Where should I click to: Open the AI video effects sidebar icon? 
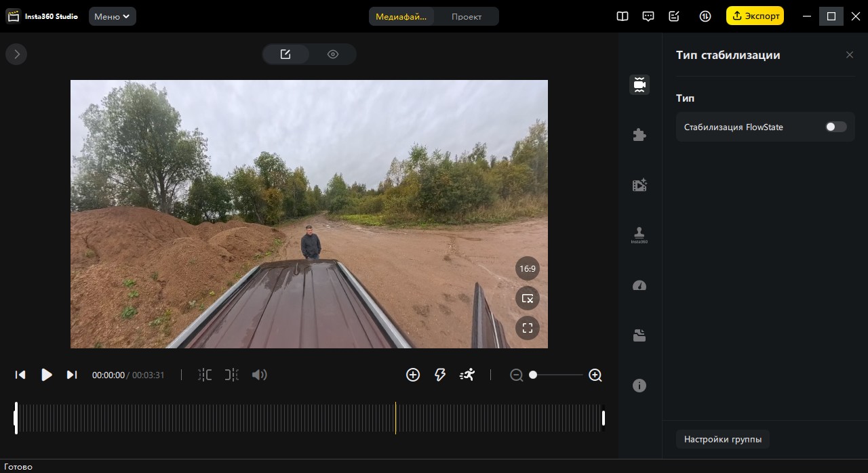point(639,185)
